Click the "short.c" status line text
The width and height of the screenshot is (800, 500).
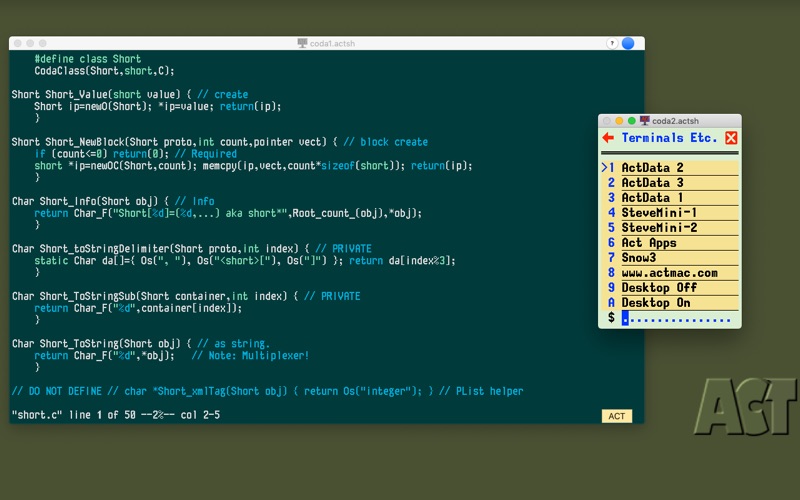pyautogui.click(x=116, y=415)
